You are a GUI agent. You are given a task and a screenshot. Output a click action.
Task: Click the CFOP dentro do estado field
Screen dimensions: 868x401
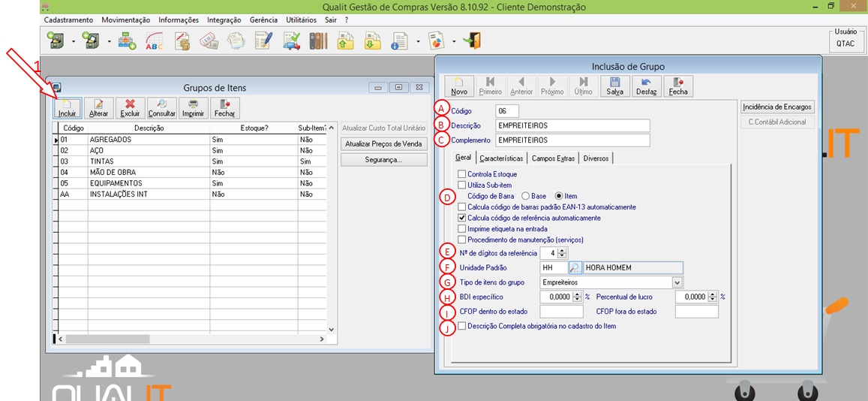point(562,312)
